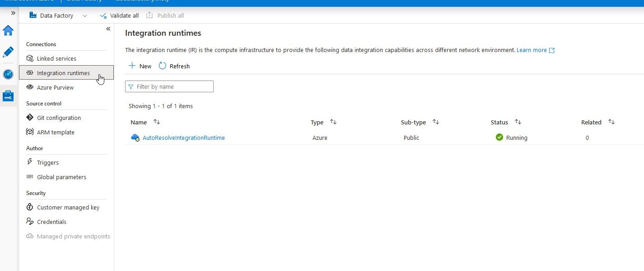Open AutoResolveIntegrationRuntime link

pos(183,138)
